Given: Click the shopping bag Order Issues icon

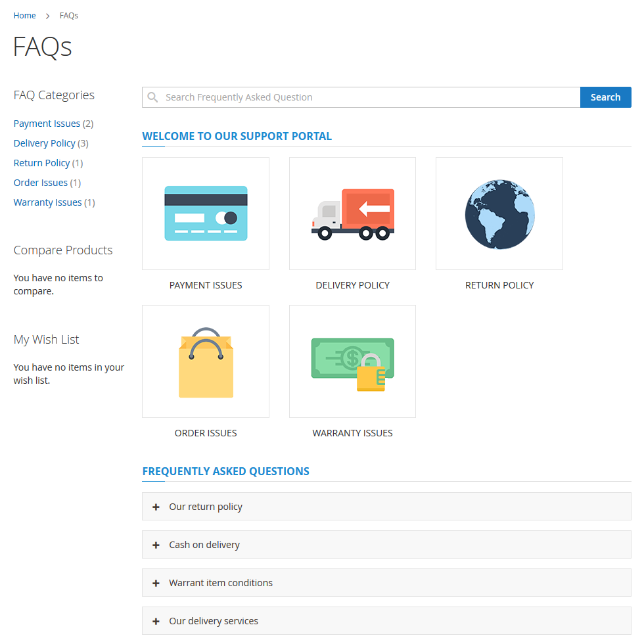Looking at the screenshot, I should pyautogui.click(x=206, y=361).
